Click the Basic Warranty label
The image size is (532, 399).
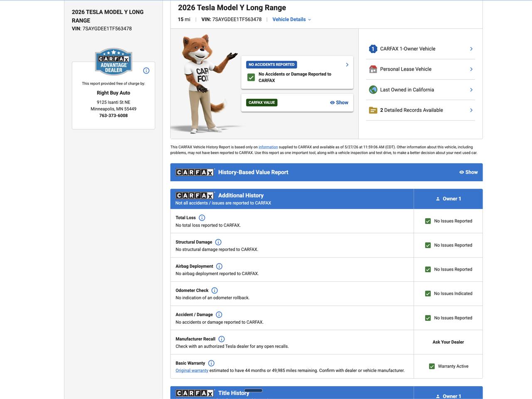click(190, 363)
